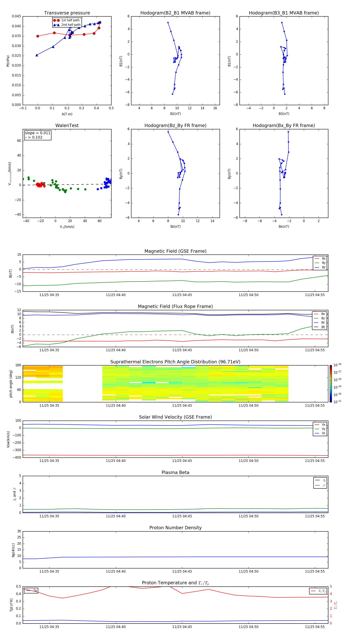Click the 'Hodogram(B2_B1 MVAB frame)' title
The image size is (351, 644).
[x=175, y=13]
